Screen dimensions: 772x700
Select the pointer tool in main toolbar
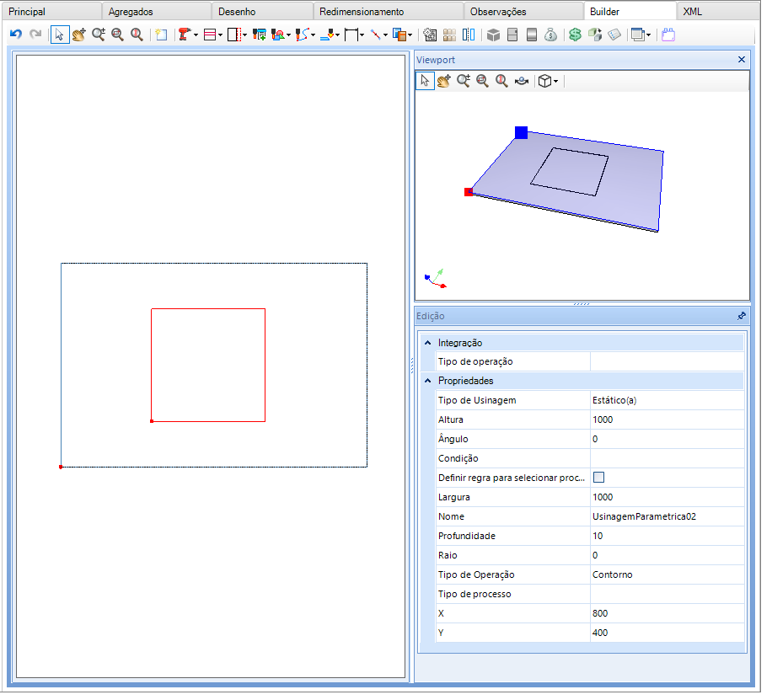[60, 35]
